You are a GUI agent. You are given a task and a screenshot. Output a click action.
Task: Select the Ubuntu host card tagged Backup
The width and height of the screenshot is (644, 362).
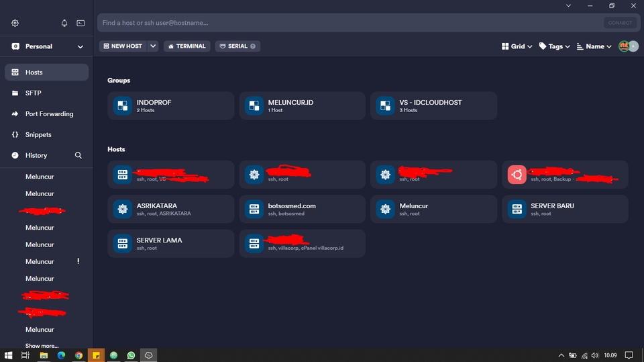click(565, 175)
